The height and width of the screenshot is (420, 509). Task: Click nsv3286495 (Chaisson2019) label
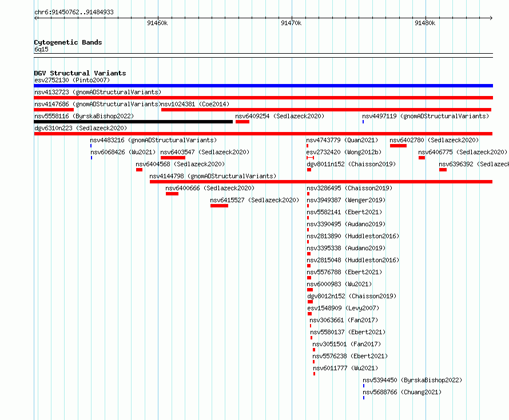point(349,188)
